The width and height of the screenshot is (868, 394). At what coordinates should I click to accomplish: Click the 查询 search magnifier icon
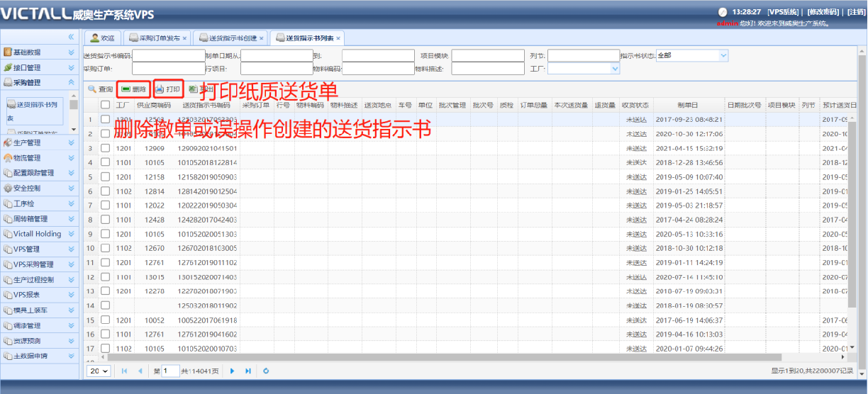[x=92, y=89]
